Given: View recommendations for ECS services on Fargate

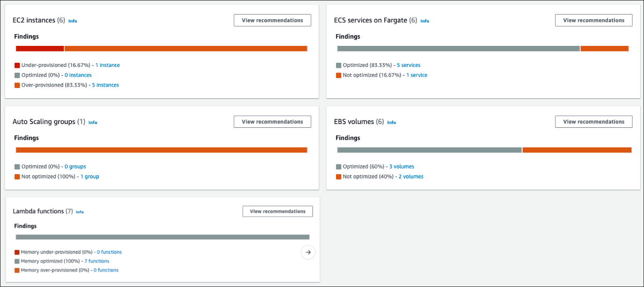Looking at the screenshot, I should pyautogui.click(x=593, y=20).
